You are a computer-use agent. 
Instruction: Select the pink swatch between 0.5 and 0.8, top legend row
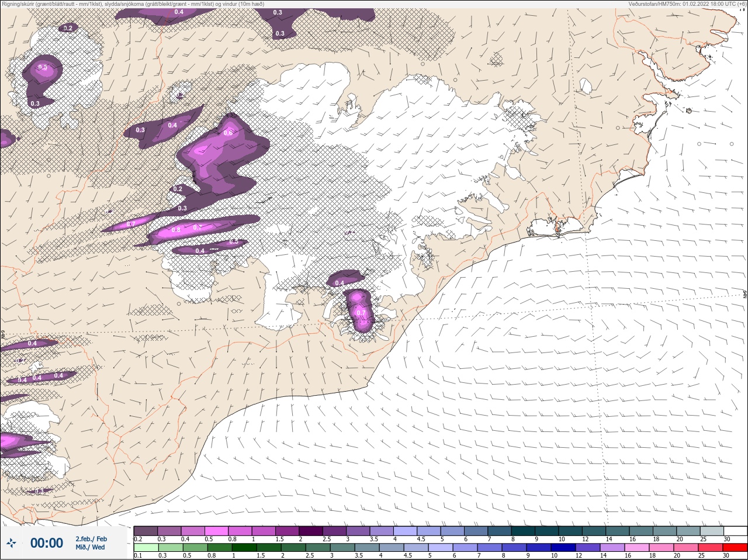point(216,531)
